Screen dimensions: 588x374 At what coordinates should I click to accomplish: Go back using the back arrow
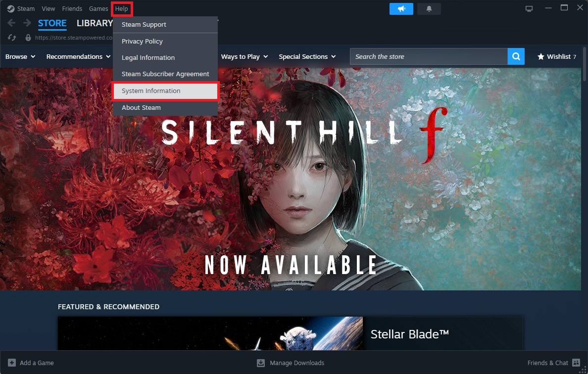click(x=11, y=23)
